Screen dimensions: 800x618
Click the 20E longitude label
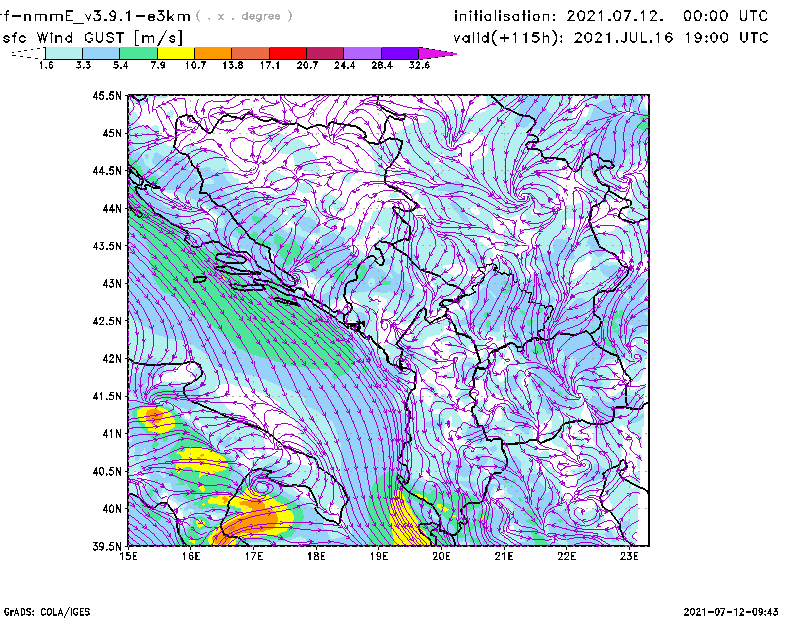click(x=441, y=556)
